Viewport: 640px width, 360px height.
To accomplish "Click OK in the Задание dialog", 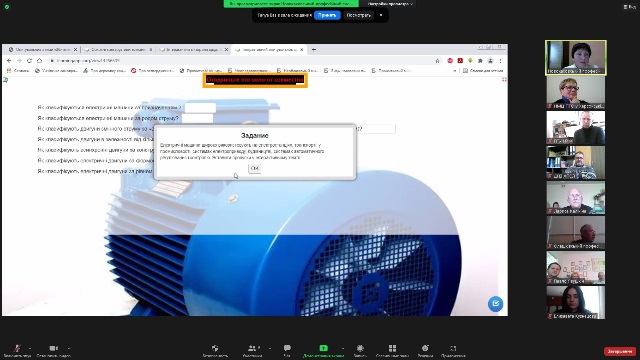I will click(255, 168).
